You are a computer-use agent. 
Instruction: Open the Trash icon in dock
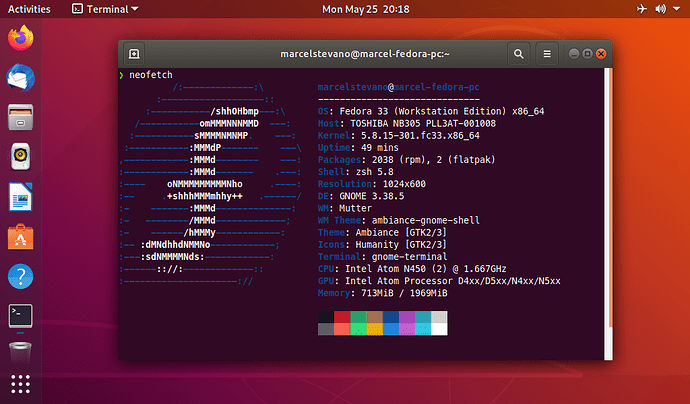21,352
